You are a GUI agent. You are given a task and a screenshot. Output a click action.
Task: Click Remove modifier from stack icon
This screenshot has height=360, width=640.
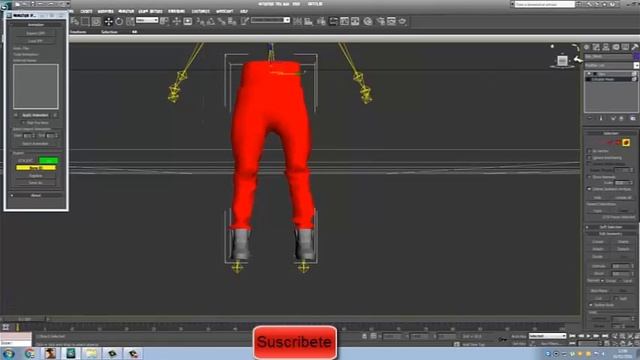click(622, 118)
